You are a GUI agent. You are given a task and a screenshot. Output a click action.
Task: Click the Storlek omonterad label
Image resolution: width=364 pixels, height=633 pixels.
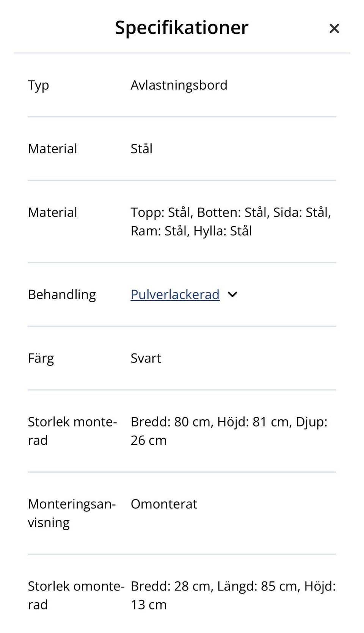tap(76, 595)
